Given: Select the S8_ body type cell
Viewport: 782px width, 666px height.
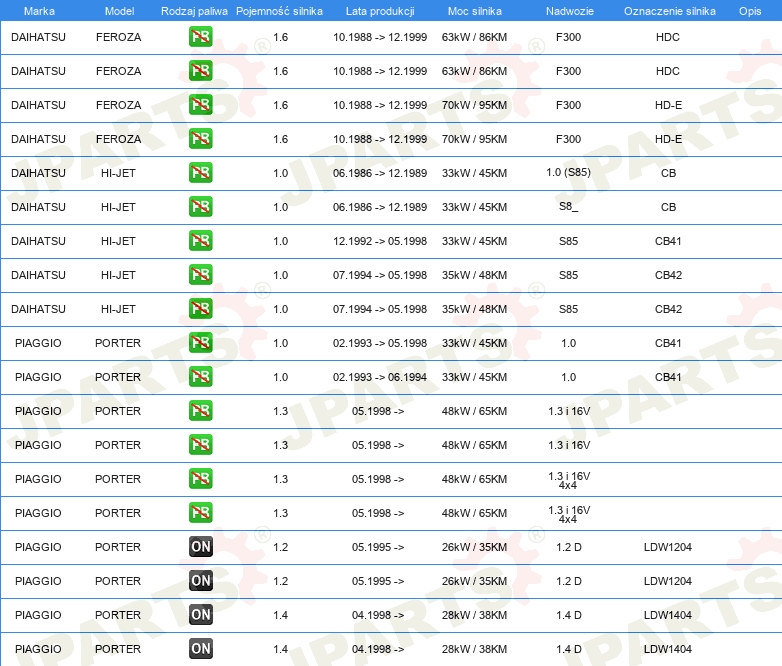Looking at the screenshot, I should click(x=568, y=207).
